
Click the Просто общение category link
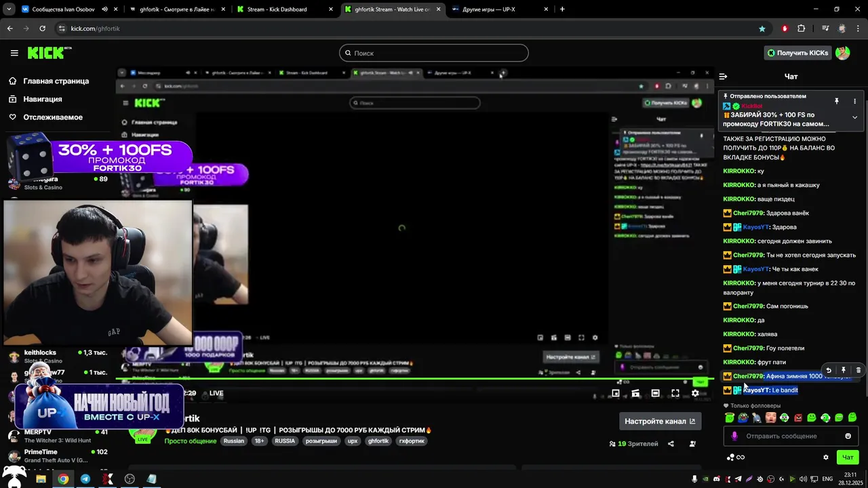[191, 441]
